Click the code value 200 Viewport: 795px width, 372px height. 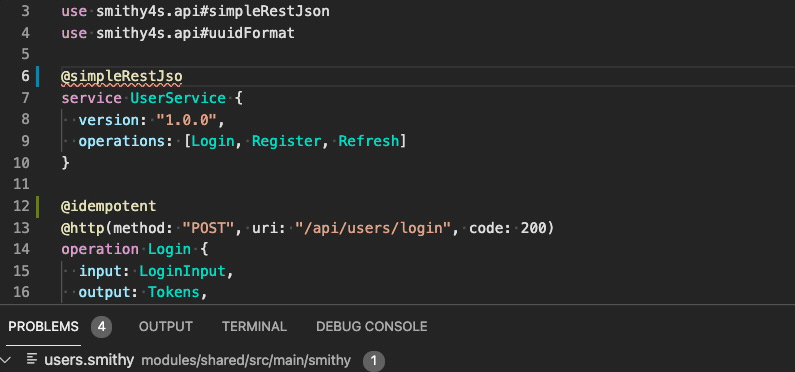533,228
